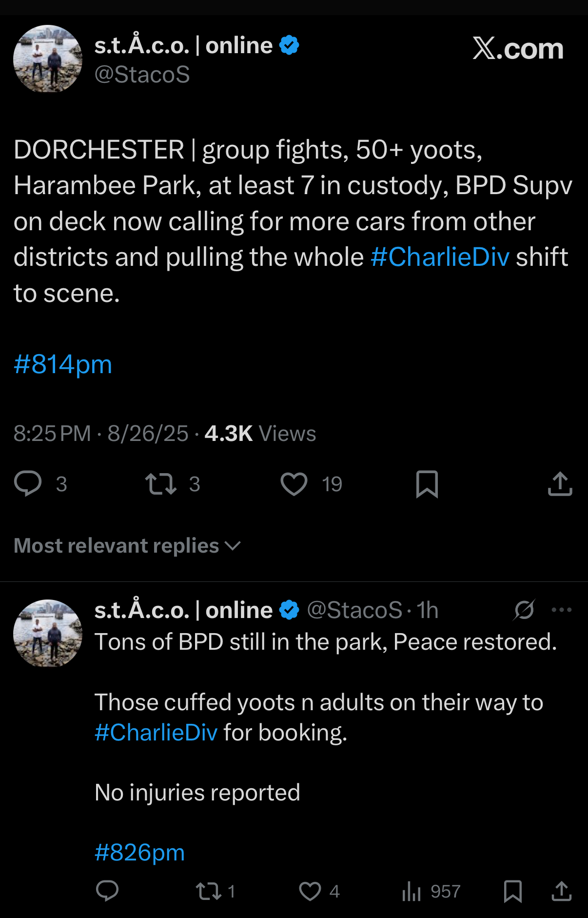This screenshot has width=588, height=918.
Task: Open the #826pm hashtag in reply
Action: (140, 853)
